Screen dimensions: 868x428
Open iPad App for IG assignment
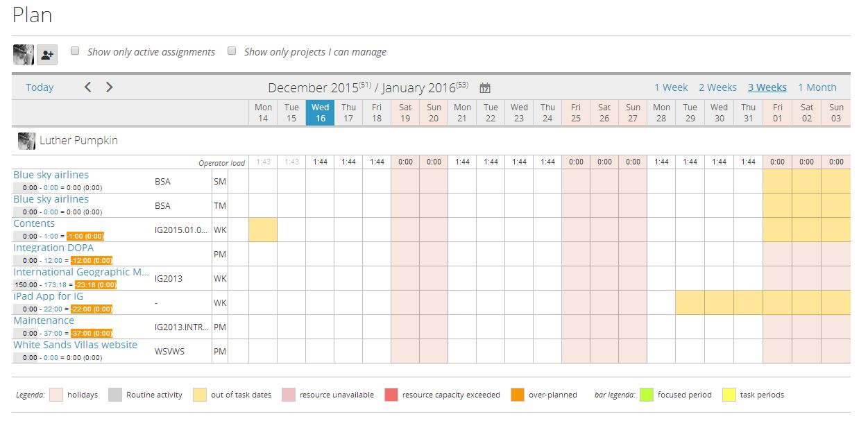tap(48, 296)
